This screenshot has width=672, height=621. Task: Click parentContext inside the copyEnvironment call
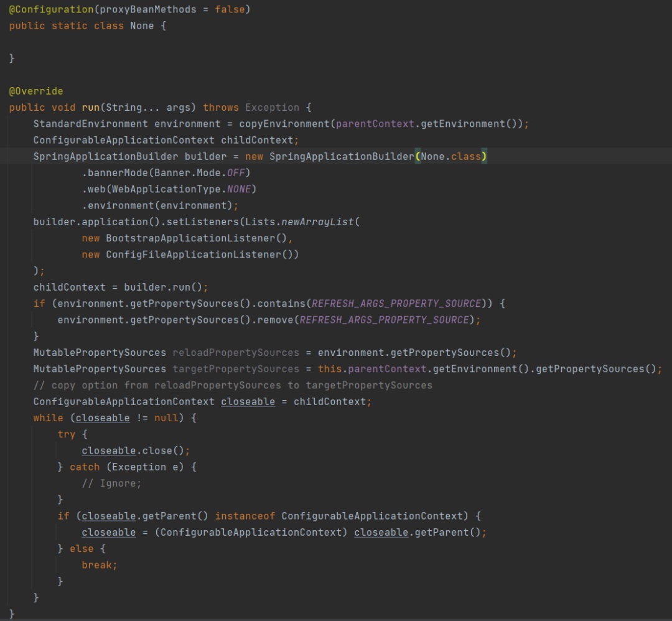tap(375, 124)
